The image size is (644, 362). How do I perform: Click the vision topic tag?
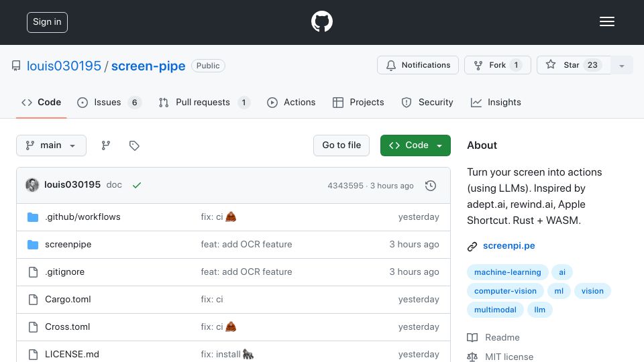[592, 291]
